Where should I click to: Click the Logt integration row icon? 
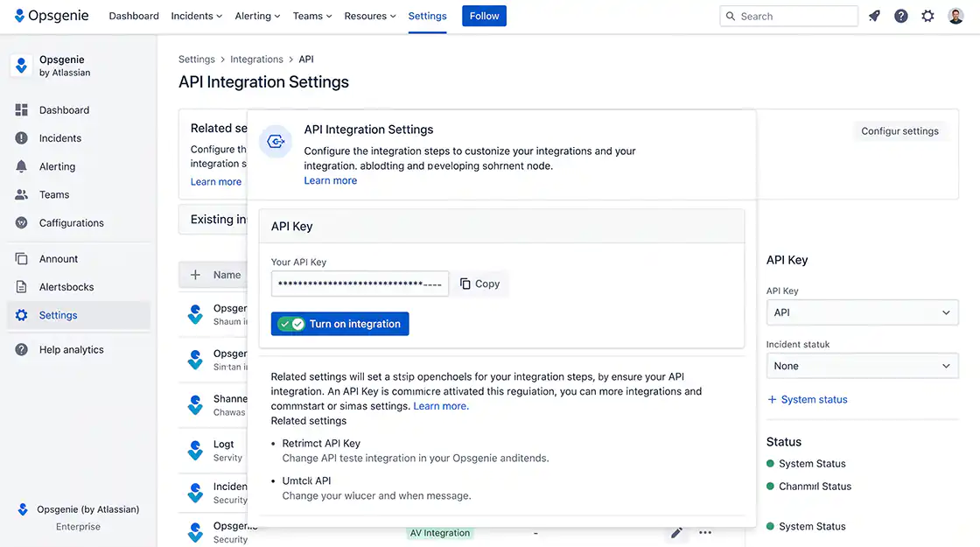click(x=195, y=450)
